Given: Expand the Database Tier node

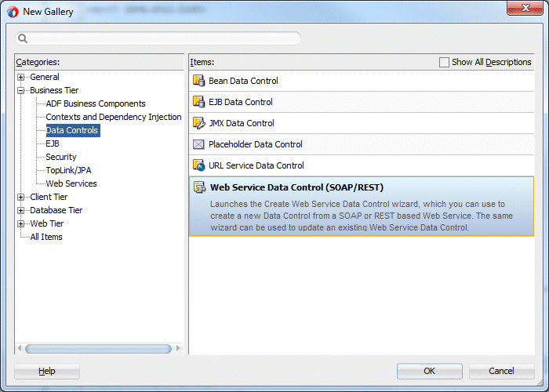Looking at the screenshot, I should [x=21, y=210].
